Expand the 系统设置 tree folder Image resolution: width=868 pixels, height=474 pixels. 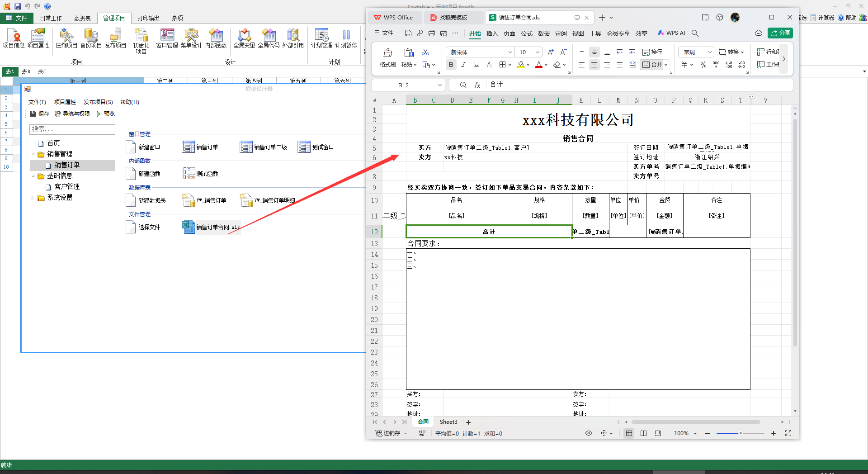pos(33,198)
